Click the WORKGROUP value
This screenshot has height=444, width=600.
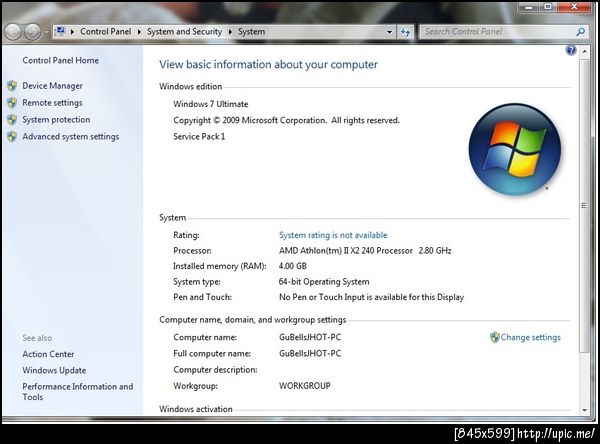tap(305, 385)
